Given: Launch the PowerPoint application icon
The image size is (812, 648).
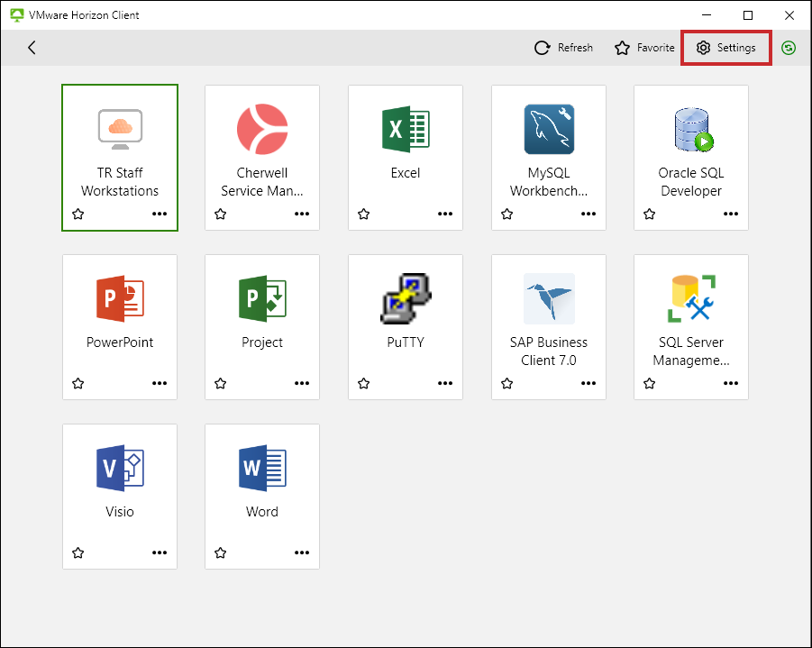Looking at the screenshot, I should coord(120,298).
